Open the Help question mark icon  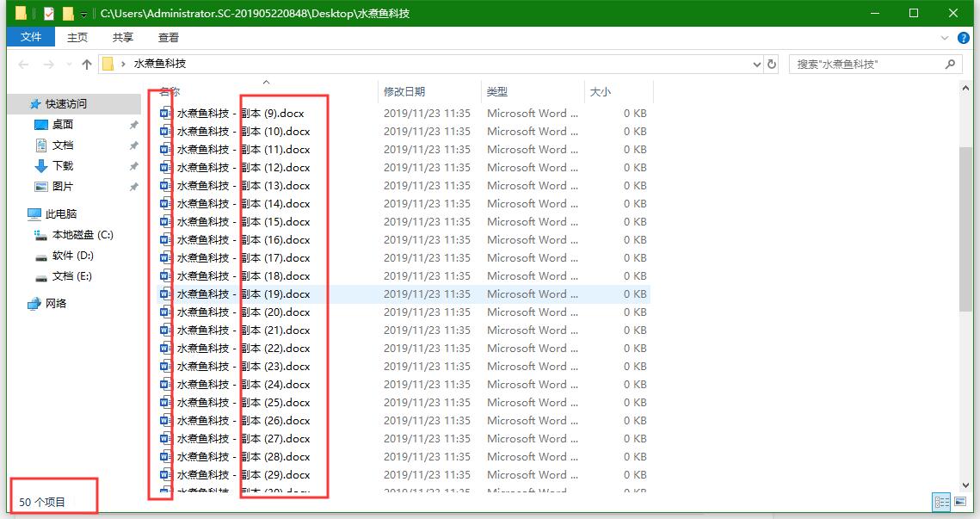965,38
